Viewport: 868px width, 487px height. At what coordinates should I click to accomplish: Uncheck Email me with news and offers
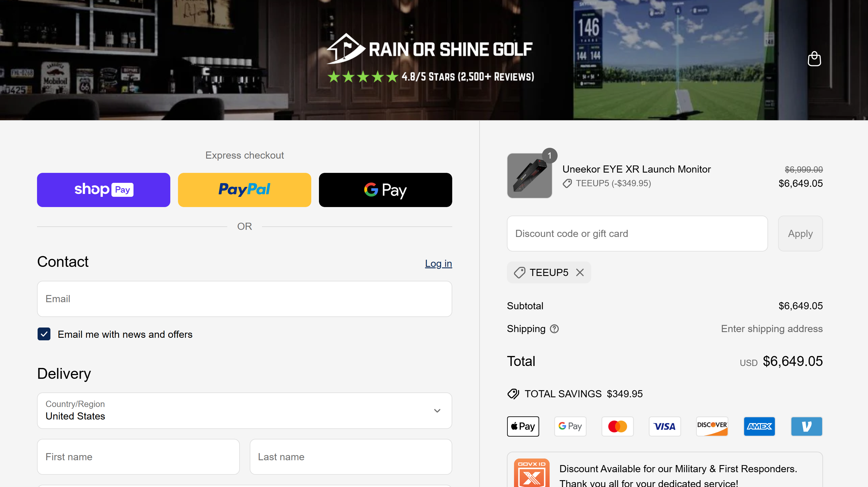coord(44,334)
